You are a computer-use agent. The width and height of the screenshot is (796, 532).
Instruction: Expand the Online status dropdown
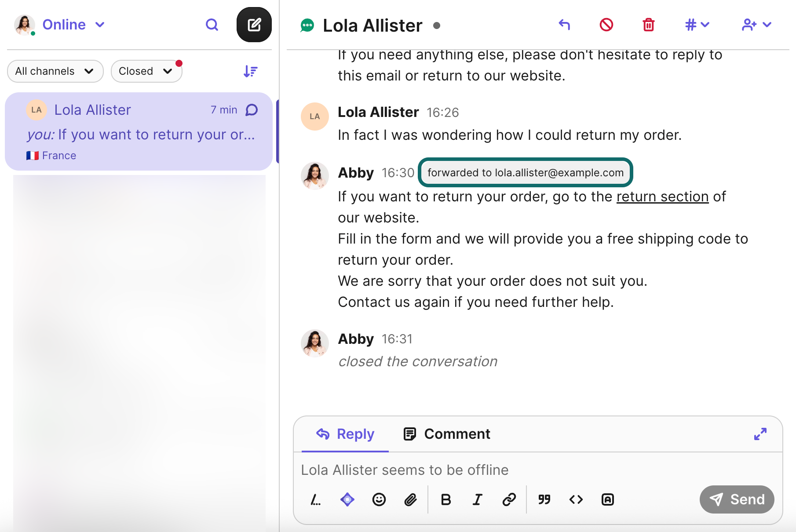(73, 25)
